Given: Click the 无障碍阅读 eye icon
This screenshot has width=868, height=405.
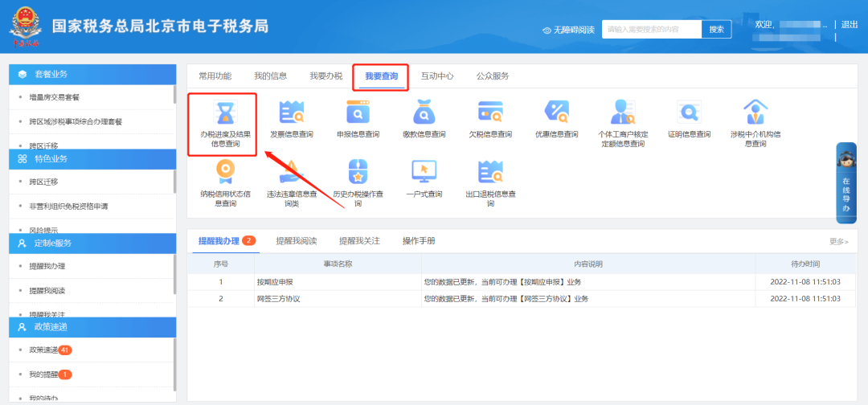Looking at the screenshot, I should coord(547,30).
